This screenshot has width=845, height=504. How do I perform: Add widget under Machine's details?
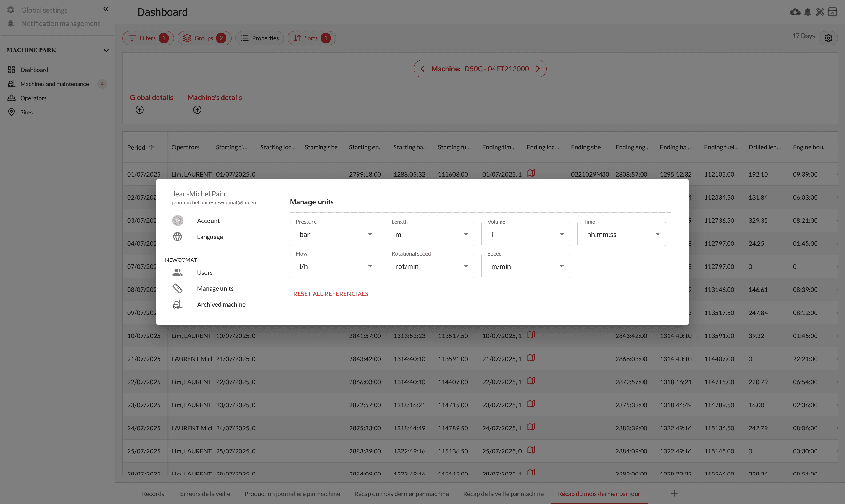(197, 110)
